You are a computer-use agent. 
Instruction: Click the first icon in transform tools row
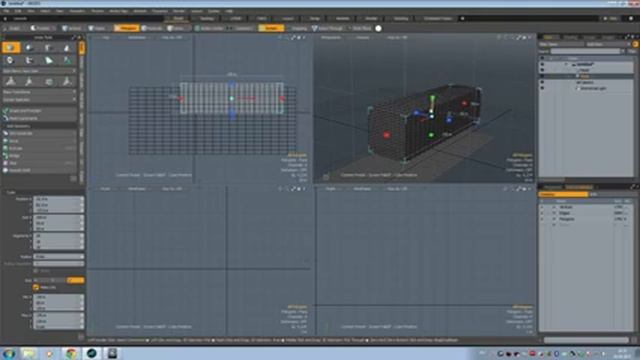(x=11, y=82)
